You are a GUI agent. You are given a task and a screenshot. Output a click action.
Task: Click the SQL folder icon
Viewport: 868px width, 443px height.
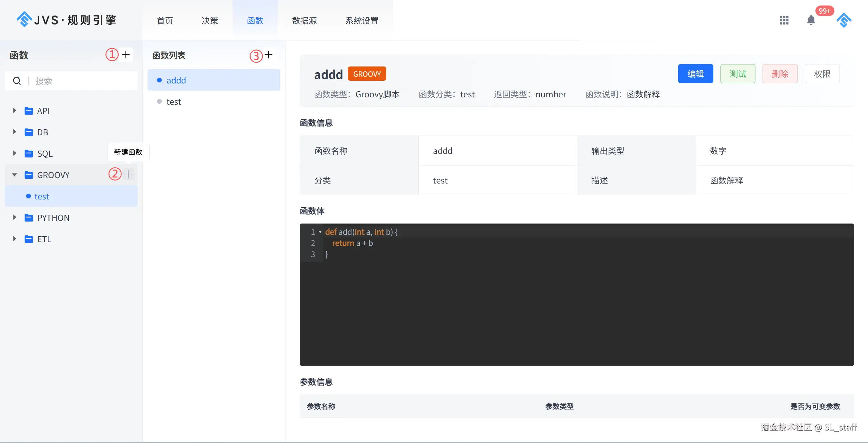coord(29,153)
